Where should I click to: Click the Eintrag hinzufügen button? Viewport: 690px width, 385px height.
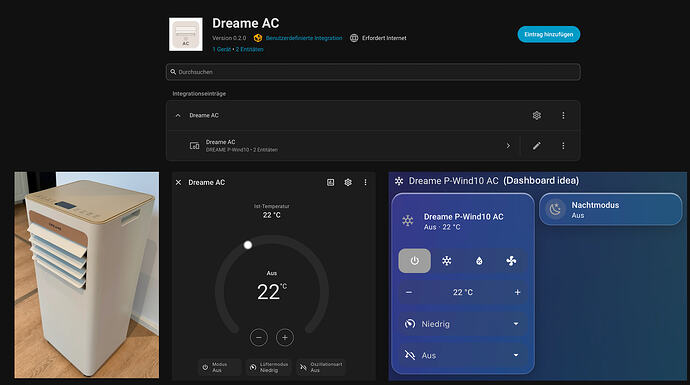549,34
